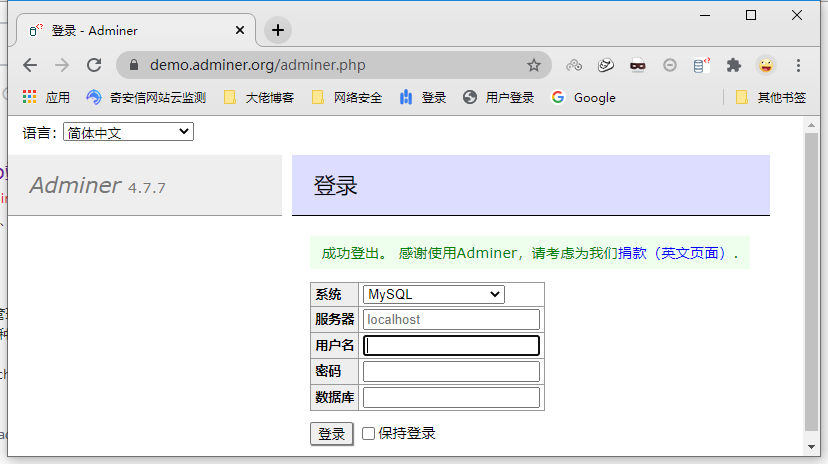Image resolution: width=828 pixels, height=464 pixels.
Task: Select the 登录 - Adminer tab
Action: (x=136, y=31)
